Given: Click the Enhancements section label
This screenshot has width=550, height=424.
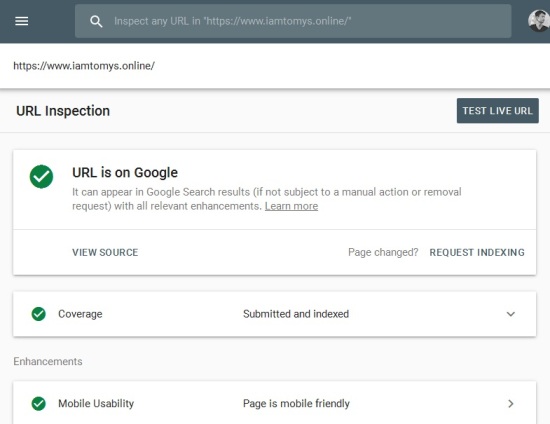Looking at the screenshot, I should 48,362.
